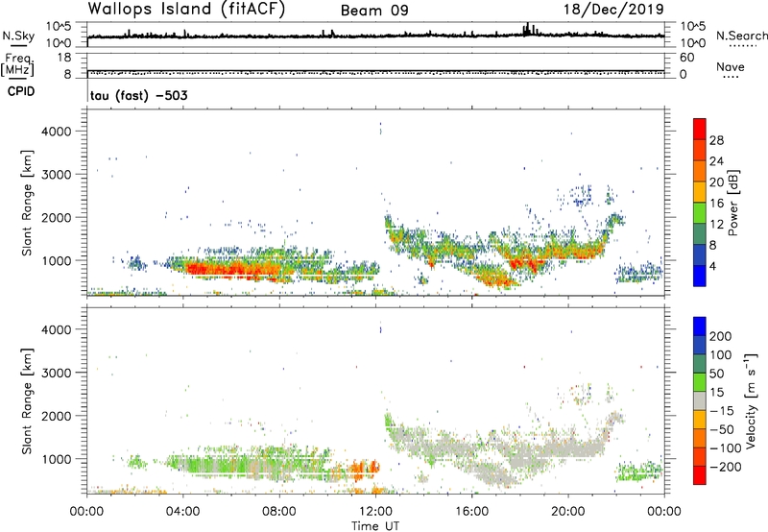Viewport: 768px width, 532px height.
Task: Pick the bottom Power swatch below 4
Action: (x=700, y=276)
